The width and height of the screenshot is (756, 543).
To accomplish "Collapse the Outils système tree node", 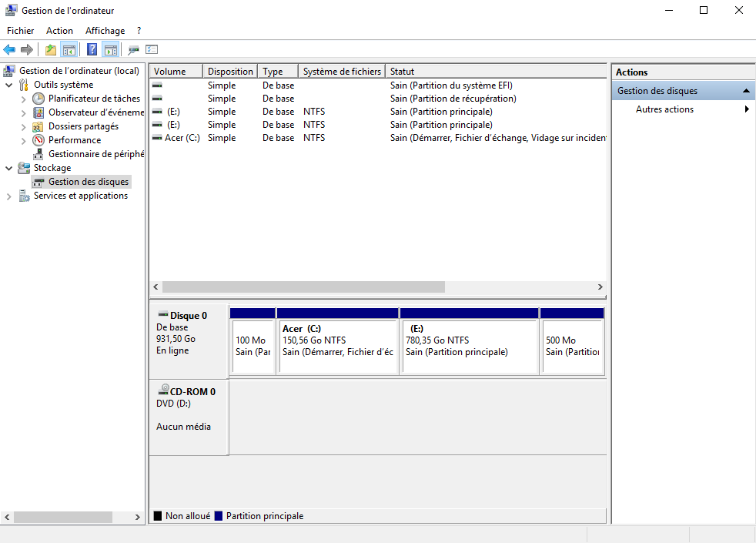I will click(x=9, y=85).
